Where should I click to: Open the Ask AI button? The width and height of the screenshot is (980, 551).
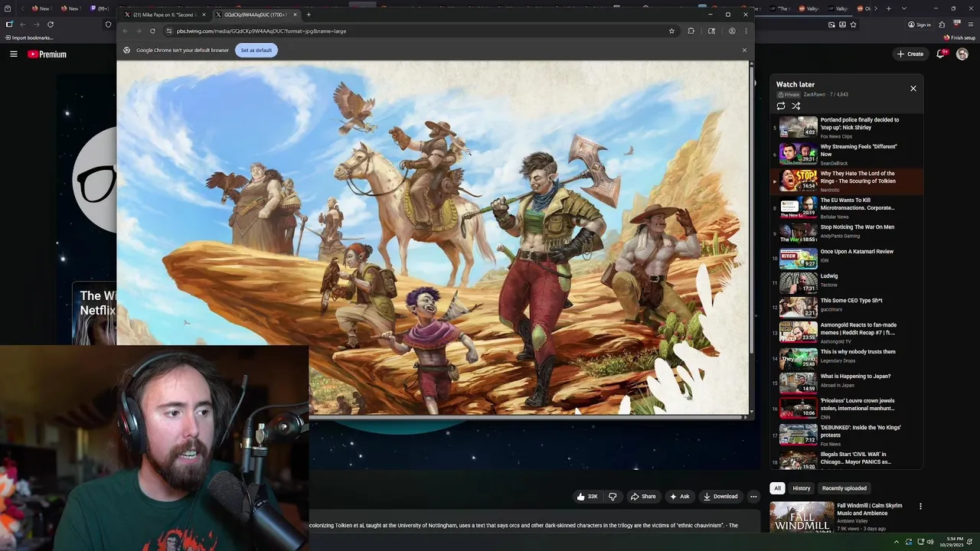point(680,497)
